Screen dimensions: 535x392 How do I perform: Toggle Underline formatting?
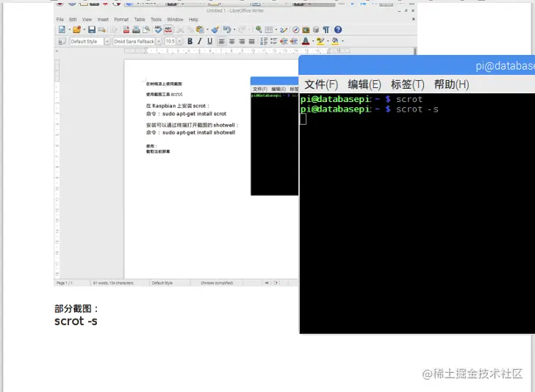pos(210,41)
